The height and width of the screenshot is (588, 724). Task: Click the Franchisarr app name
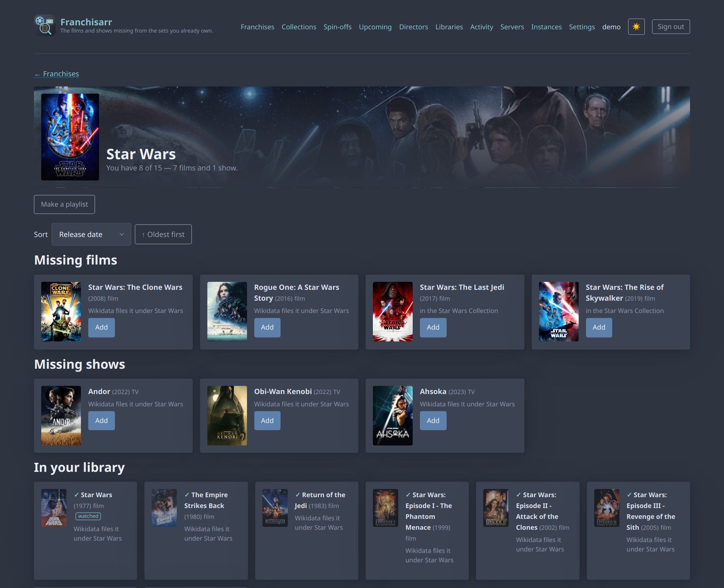[86, 22]
